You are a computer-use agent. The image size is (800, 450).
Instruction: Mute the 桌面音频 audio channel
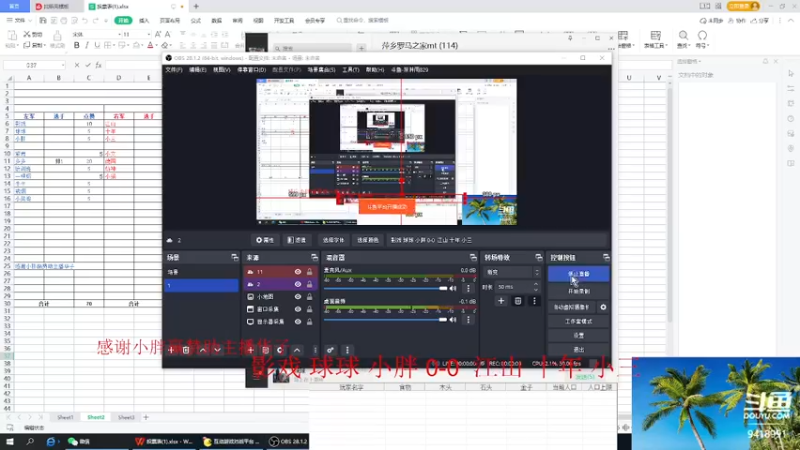tap(453, 320)
